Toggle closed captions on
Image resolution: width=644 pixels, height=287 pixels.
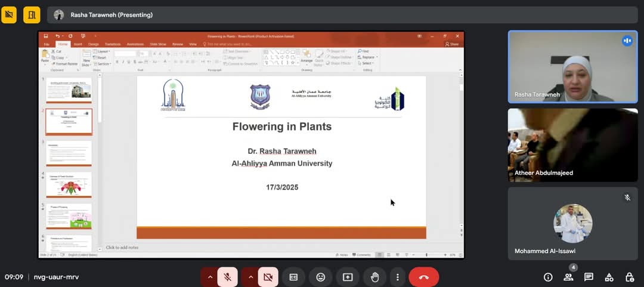tap(293, 277)
